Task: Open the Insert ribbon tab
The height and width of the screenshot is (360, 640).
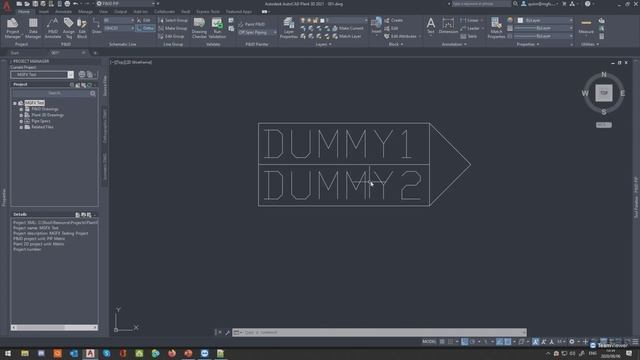Action: point(44,12)
